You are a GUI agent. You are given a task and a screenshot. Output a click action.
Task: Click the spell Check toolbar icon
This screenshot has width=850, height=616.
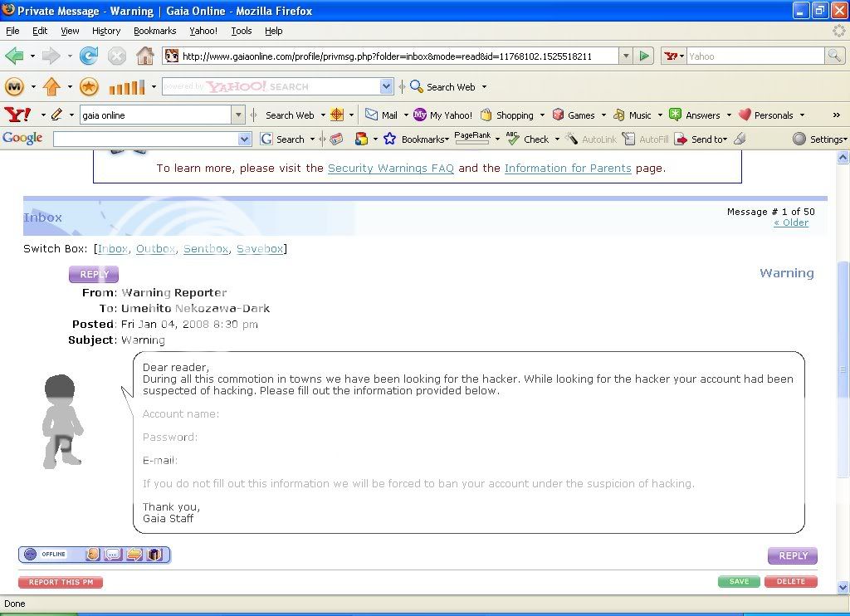pyautogui.click(x=513, y=139)
